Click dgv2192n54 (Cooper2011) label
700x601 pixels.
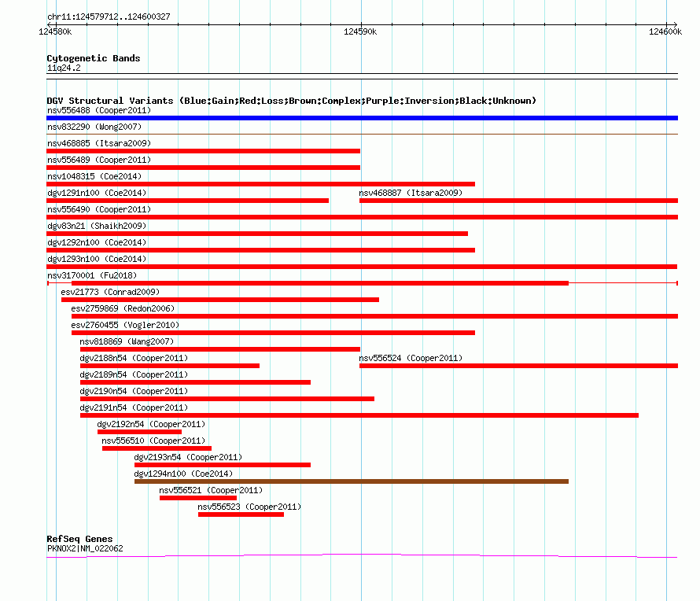point(151,424)
